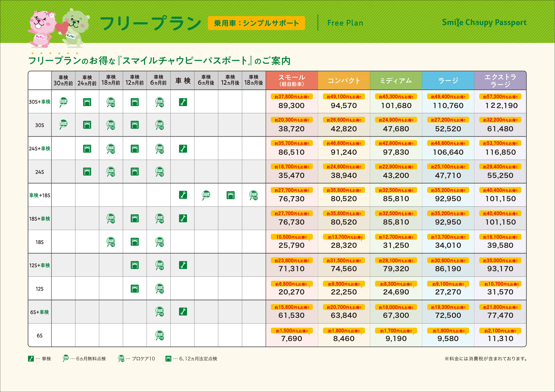Click the 12ヵ月前 法定点検 icon in the 24S row
555x392 pixels.
[135, 171]
